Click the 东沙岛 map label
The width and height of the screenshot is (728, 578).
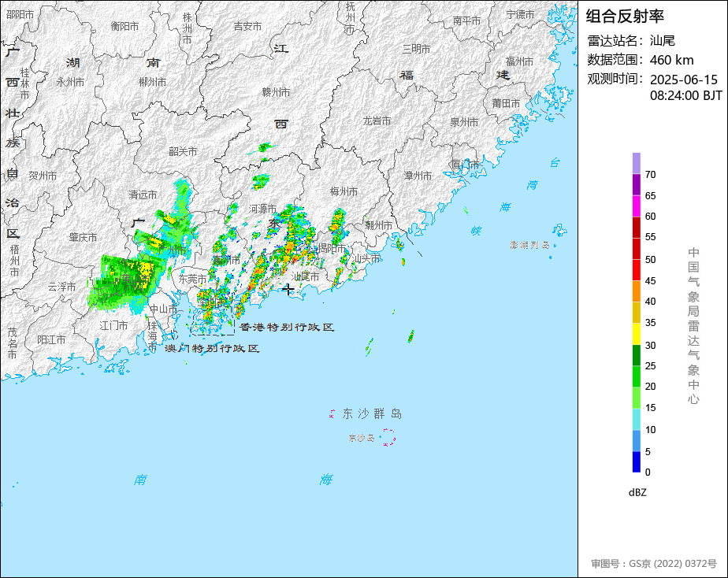coord(362,438)
